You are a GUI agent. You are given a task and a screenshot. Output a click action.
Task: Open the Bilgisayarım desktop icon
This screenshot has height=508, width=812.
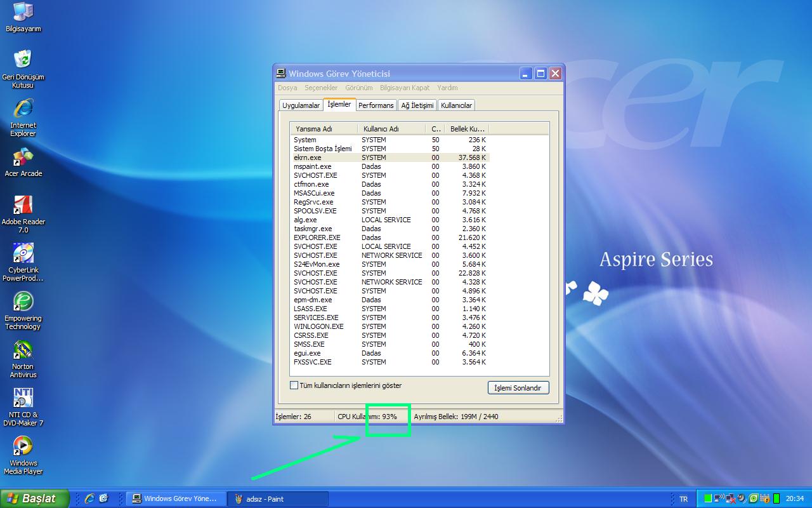pos(23,18)
